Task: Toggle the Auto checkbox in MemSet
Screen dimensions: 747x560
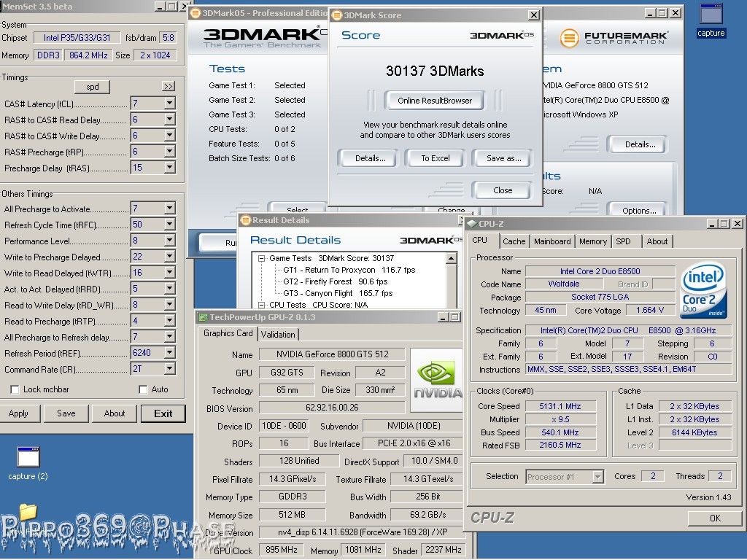Action: 143,389
